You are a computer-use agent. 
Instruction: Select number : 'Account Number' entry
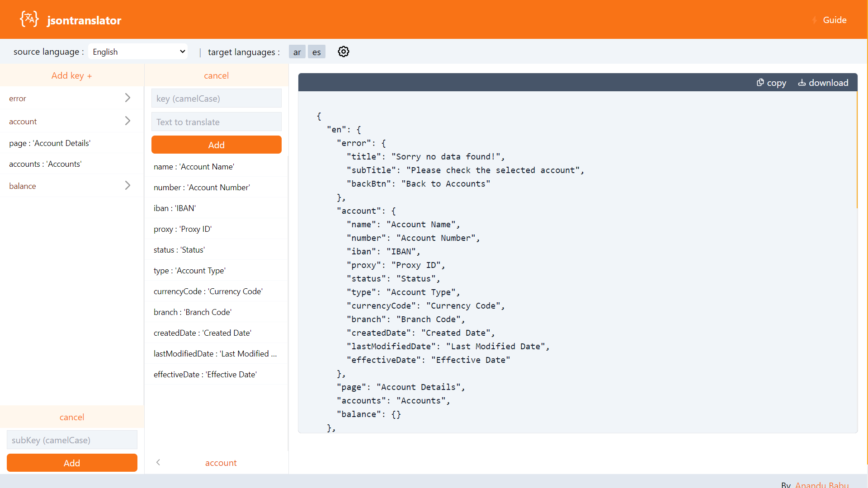click(216, 187)
